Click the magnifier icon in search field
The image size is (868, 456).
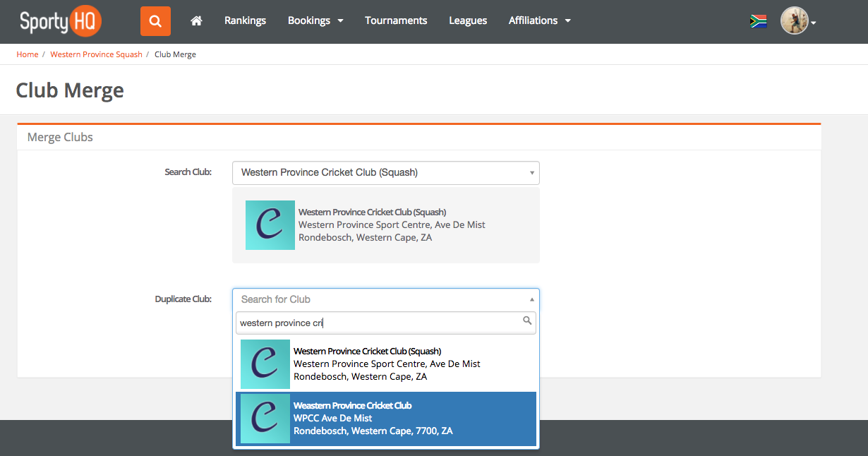(x=527, y=321)
